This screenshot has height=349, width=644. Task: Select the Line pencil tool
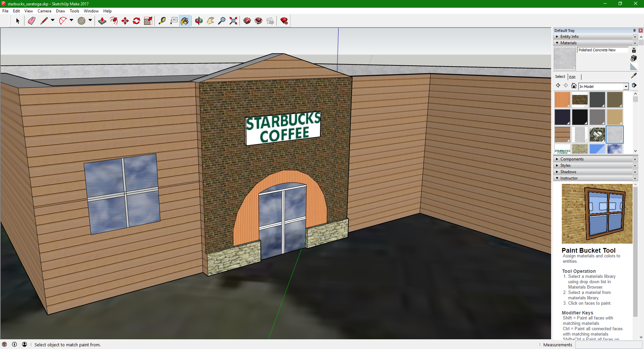[44, 21]
